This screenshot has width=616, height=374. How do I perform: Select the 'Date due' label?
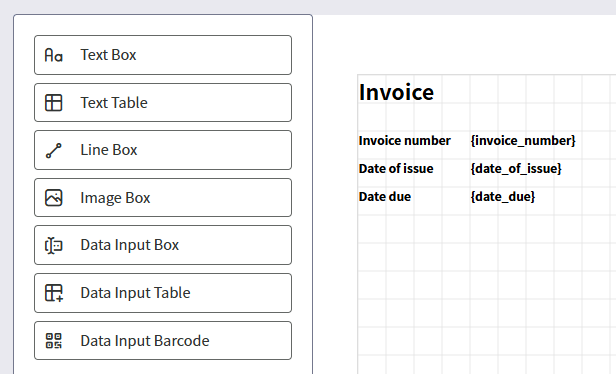click(385, 196)
